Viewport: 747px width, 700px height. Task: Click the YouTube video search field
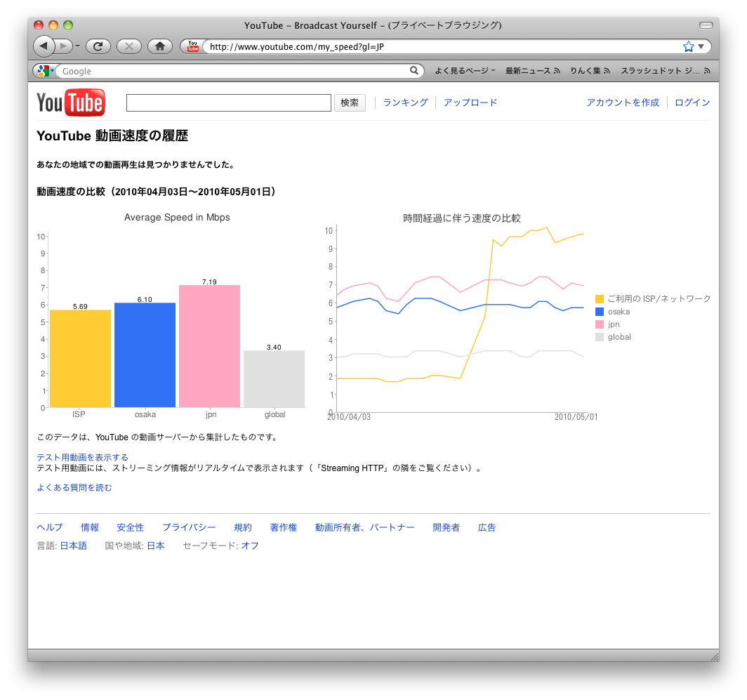229,103
